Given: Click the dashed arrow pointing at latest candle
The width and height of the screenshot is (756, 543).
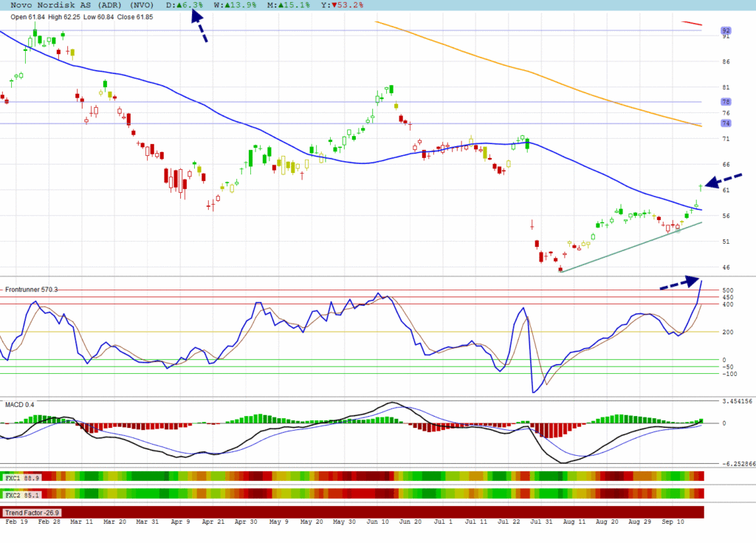Looking at the screenshot, I should pyautogui.click(x=724, y=180).
